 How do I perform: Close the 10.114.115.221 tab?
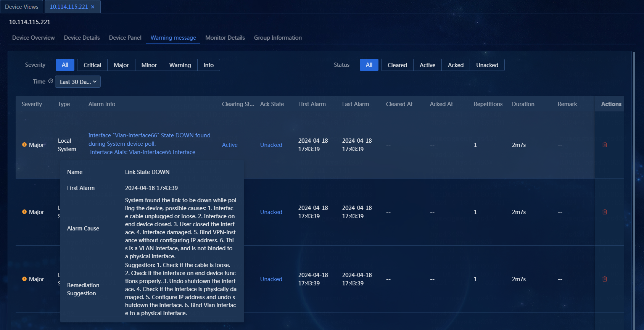tap(93, 7)
